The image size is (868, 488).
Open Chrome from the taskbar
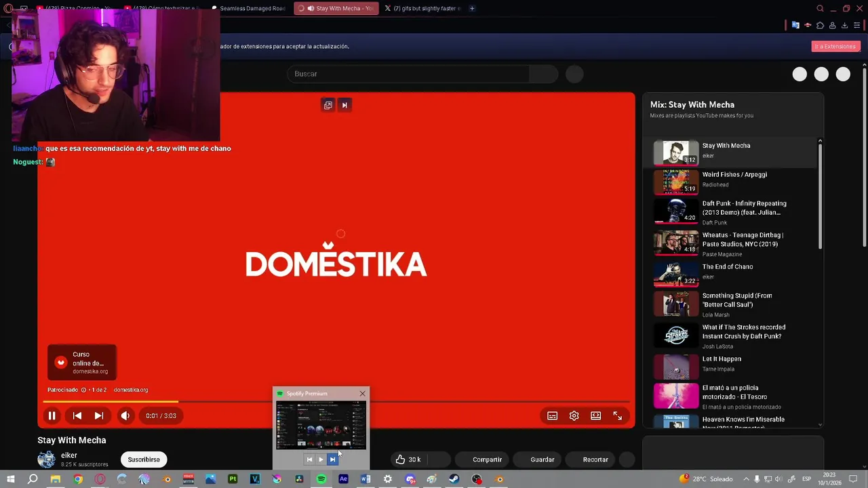pyautogui.click(x=78, y=479)
